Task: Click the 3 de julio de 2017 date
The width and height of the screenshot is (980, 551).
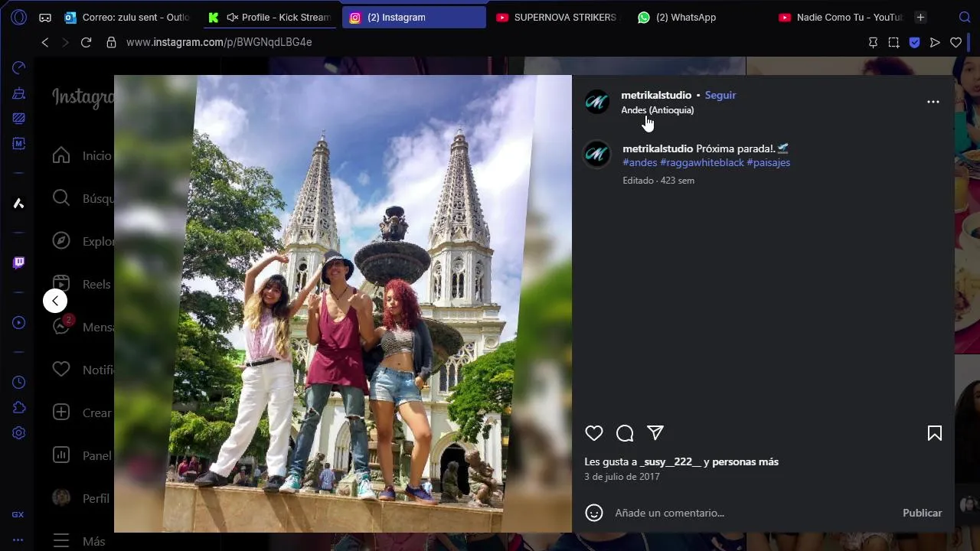Action: (x=622, y=477)
